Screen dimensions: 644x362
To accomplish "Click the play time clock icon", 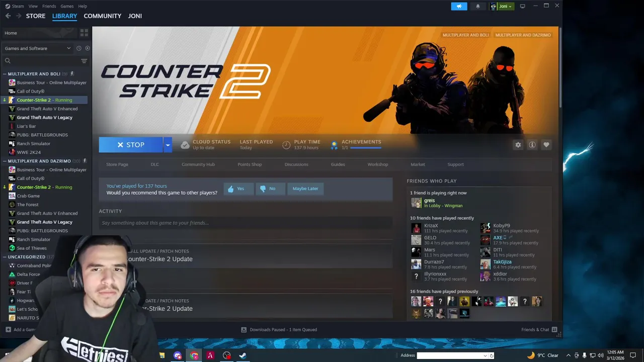I will 286,145.
